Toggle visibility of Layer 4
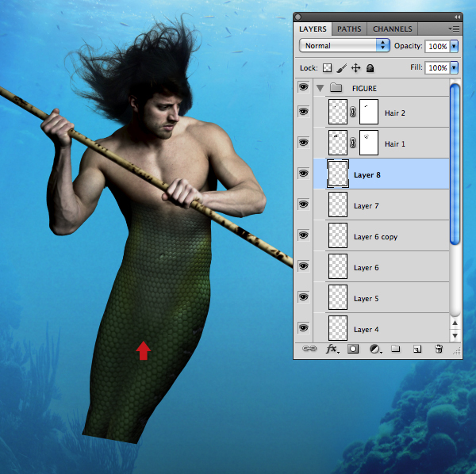The height and width of the screenshot is (474, 476). 303,328
